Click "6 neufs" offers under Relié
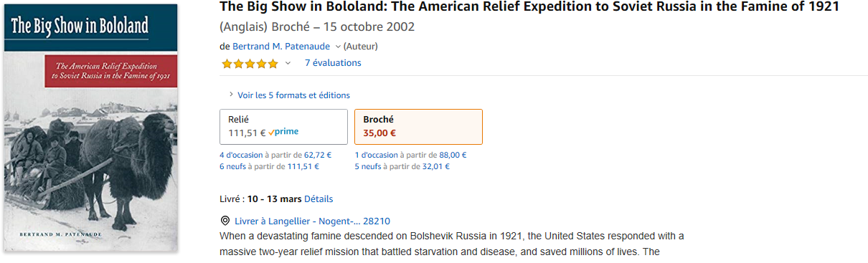This screenshot has width=868, height=263. pyautogui.click(x=232, y=166)
